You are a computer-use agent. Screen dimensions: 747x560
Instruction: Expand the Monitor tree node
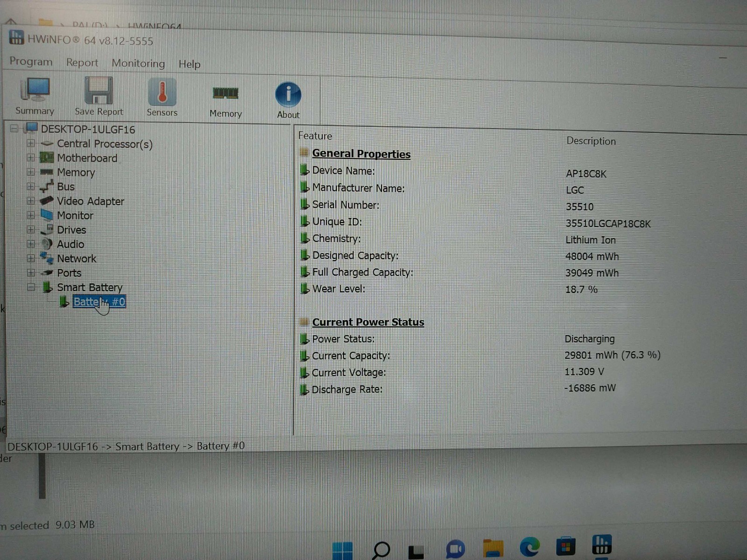(x=31, y=215)
